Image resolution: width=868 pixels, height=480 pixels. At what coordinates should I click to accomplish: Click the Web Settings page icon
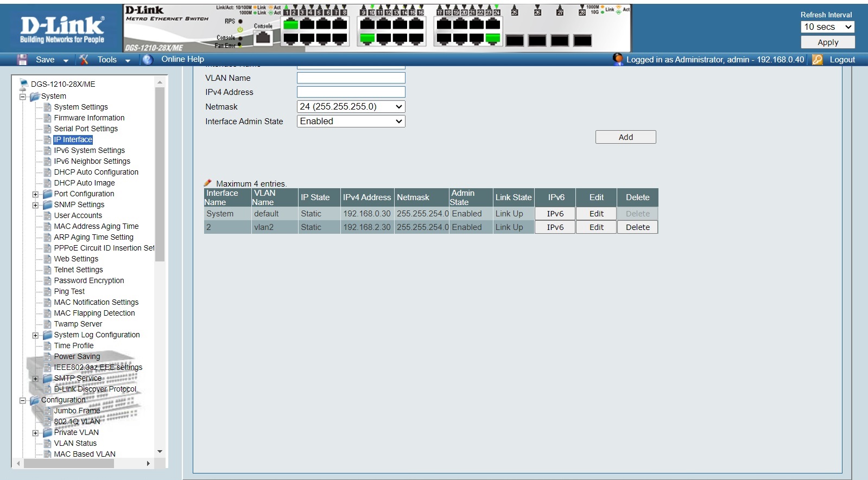pos(47,259)
